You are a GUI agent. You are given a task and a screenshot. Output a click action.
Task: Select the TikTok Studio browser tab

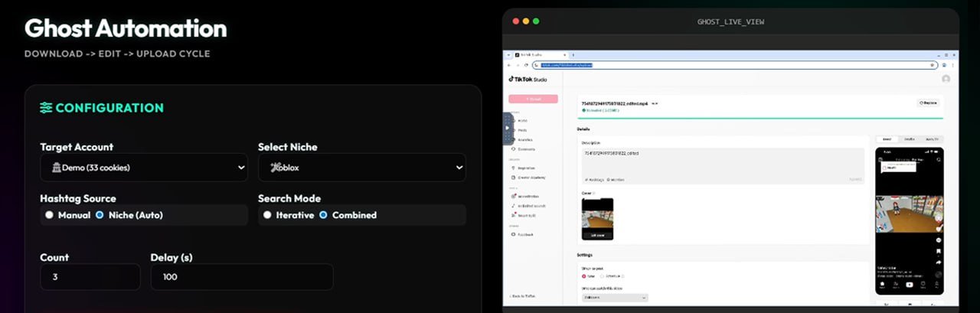pos(541,55)
